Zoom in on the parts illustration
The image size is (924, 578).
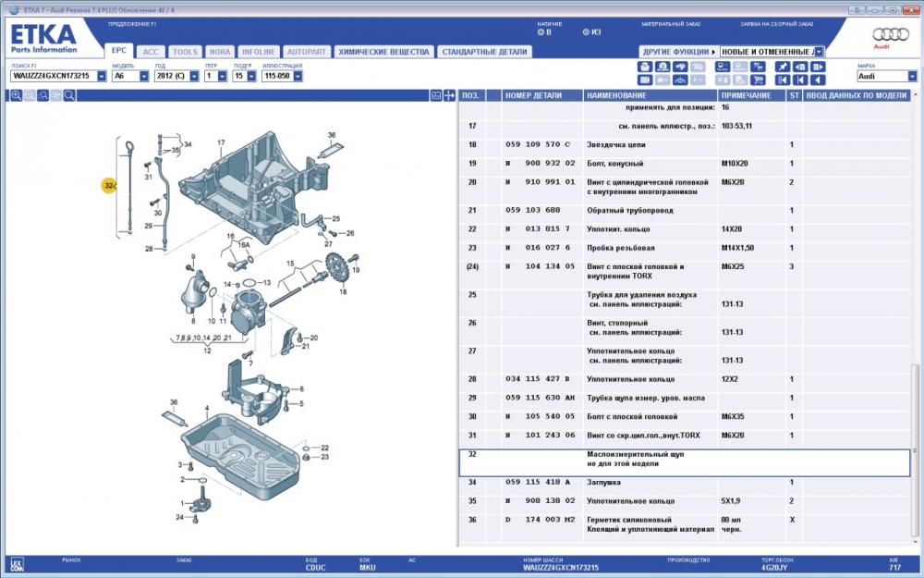click(x=16, y=95)
